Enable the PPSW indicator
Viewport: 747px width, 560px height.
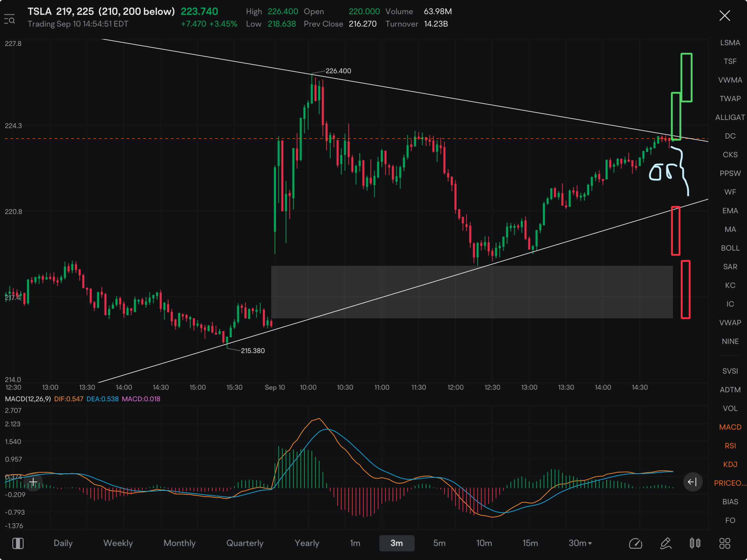pos(730,173)
